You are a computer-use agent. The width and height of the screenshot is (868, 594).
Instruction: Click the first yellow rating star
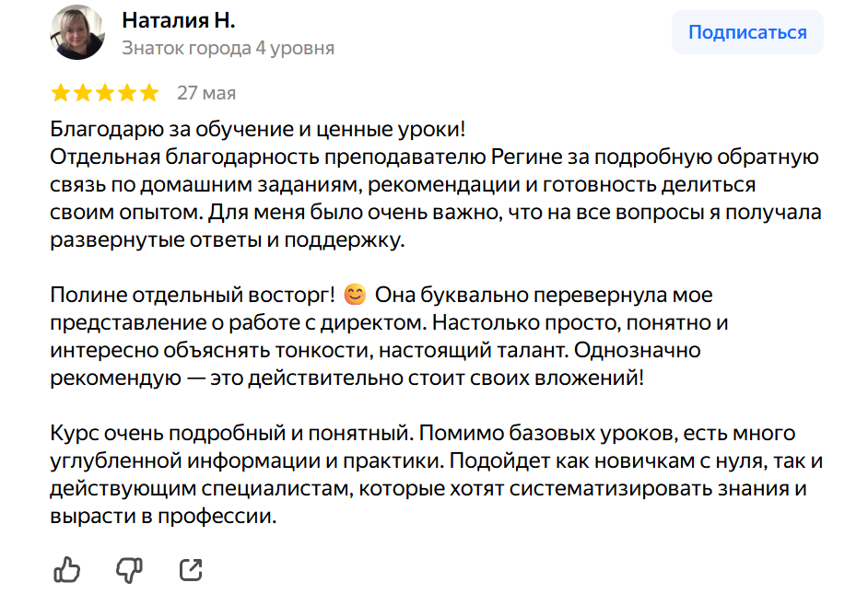click(x=60, y=93)
